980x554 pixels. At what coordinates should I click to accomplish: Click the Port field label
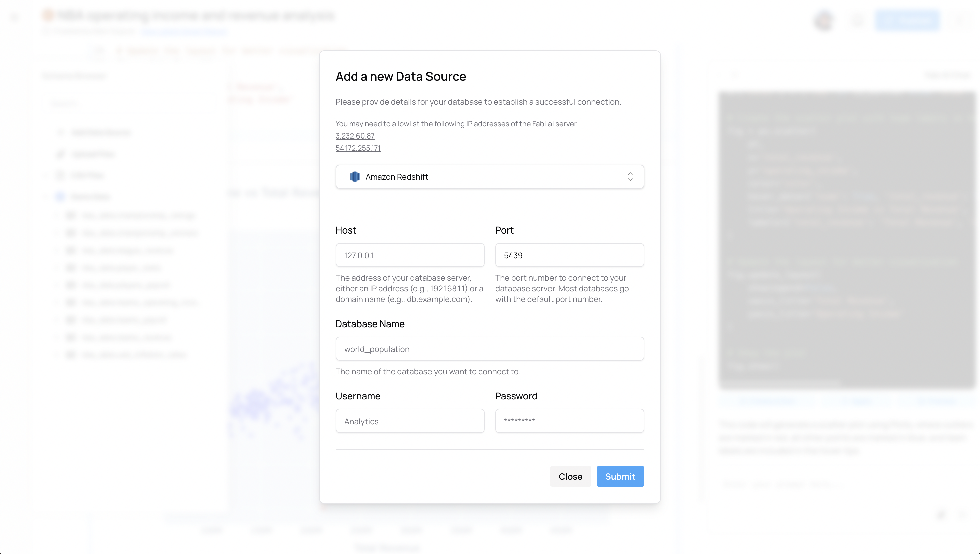click(x=504, y=230)
